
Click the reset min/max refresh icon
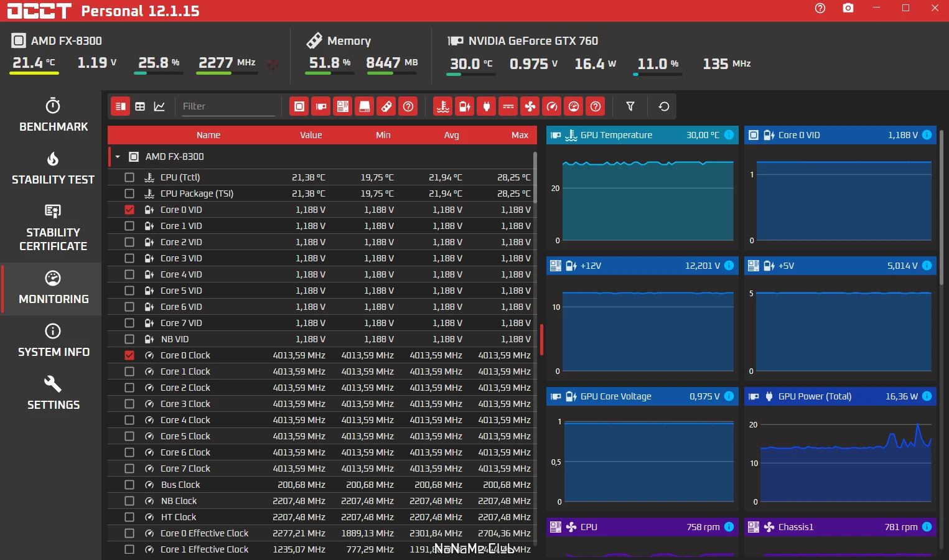(664, 106)
